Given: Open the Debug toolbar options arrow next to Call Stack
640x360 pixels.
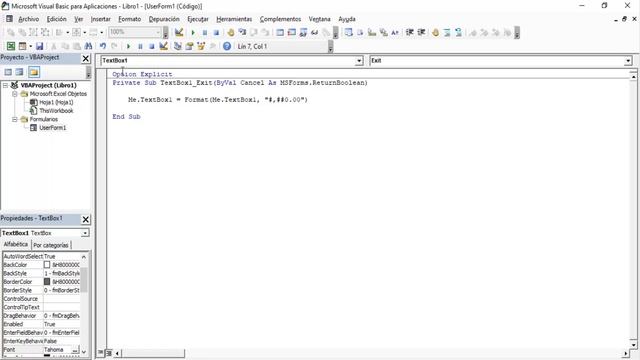Looking at the screenshot, I should (x=335, y=33).
